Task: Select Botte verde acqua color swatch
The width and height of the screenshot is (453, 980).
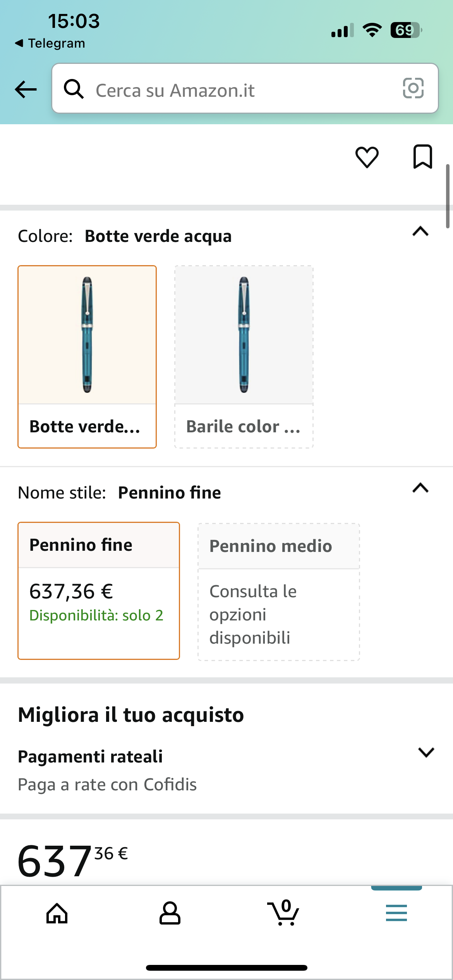Action: 87,356
